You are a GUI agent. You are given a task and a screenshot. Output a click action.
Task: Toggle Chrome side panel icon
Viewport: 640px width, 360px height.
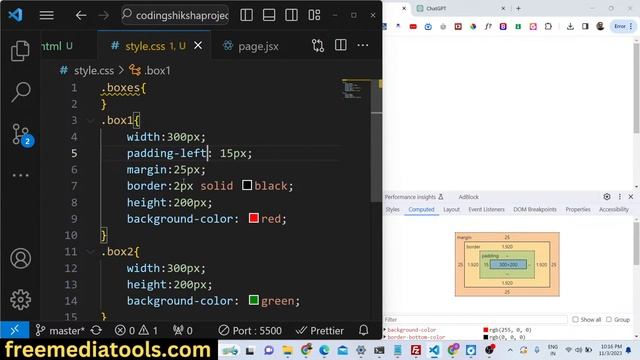(585, 26)
